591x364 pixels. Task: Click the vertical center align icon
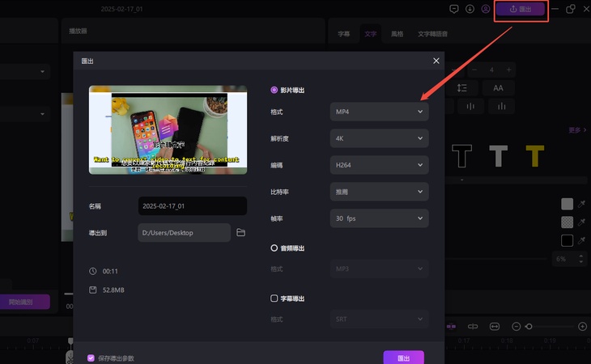click(470, 107)
